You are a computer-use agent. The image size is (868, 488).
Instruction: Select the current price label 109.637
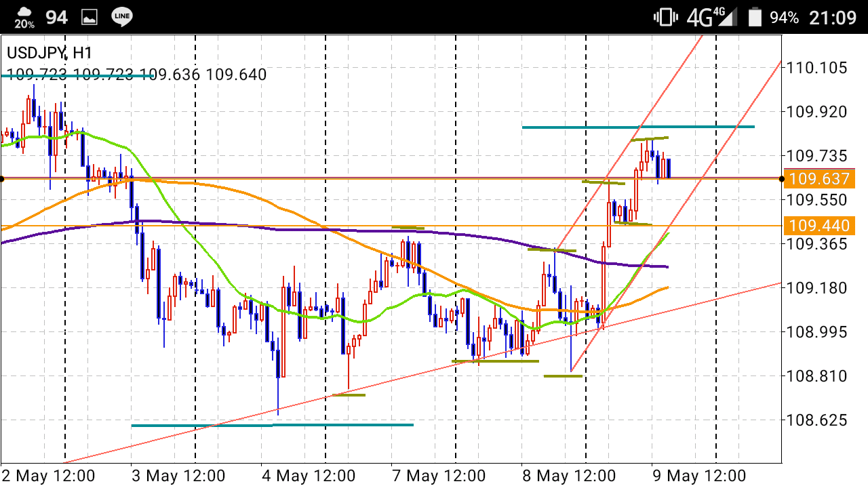pyautogui.click(x=819, y=179)
